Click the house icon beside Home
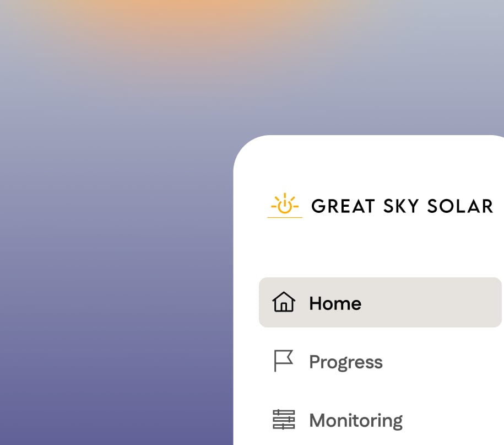This screenshot has width=504, height=445. (284, 303)
